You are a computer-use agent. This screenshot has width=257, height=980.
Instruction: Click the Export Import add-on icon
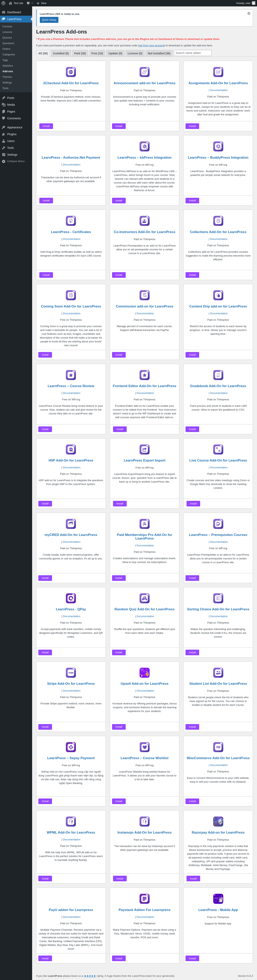click(144, 449)
